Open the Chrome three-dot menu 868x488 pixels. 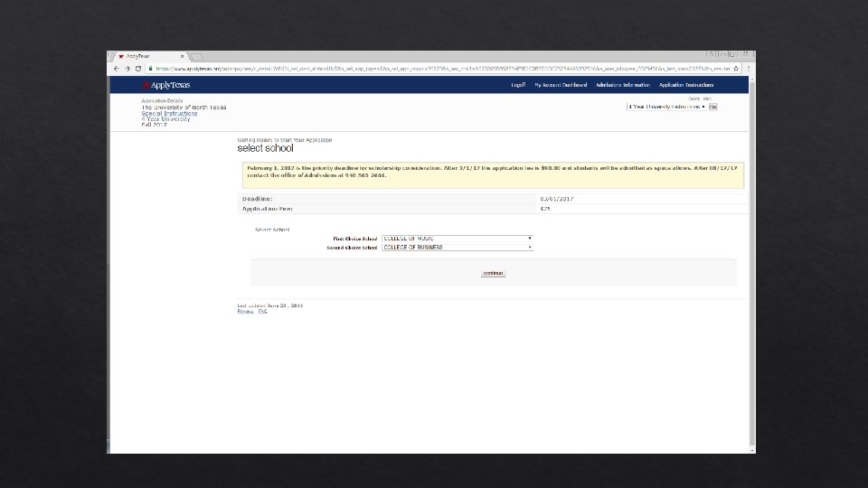pyautogui.click(x=749, y=69)
